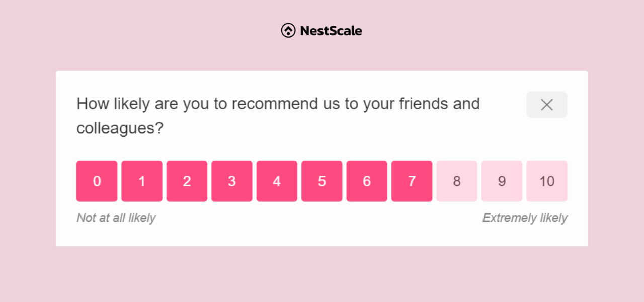Image resolution: width=644 pixels, height=302 pixels.
Task: Pick the rating button labeled 2
Action: [187, 181]
